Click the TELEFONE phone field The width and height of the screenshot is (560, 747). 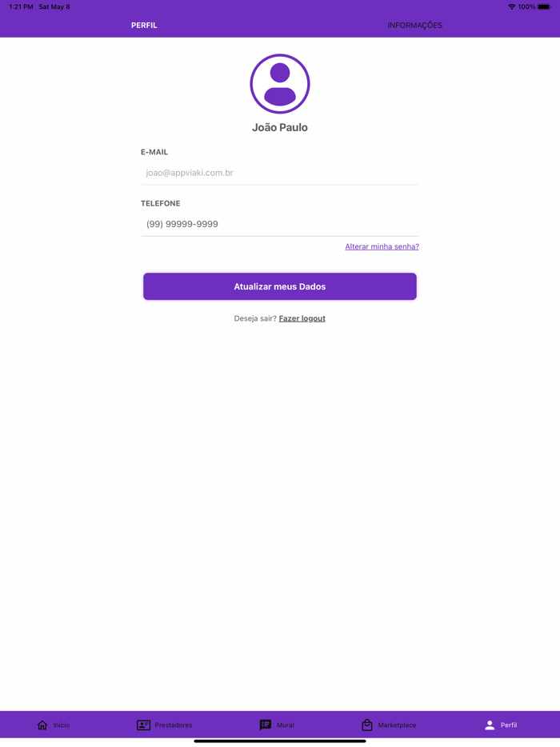[x=279, y=224]
